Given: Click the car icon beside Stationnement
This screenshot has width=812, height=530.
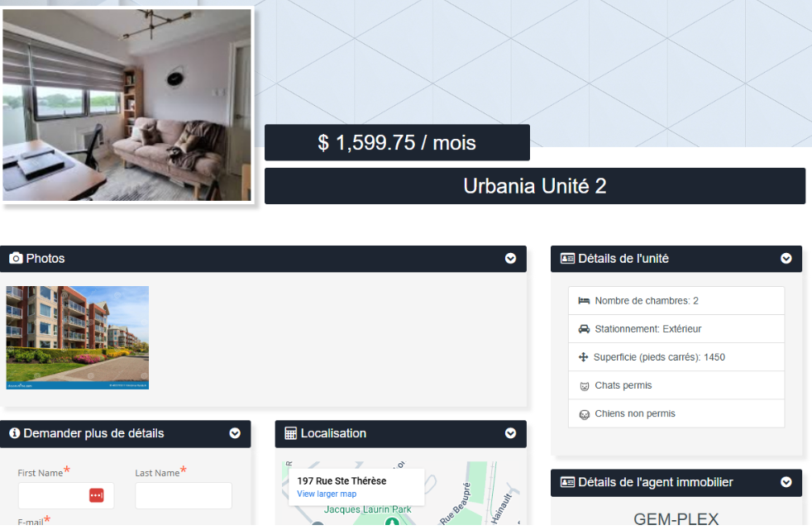Looking at the screenshot, I should coord(584,329).
